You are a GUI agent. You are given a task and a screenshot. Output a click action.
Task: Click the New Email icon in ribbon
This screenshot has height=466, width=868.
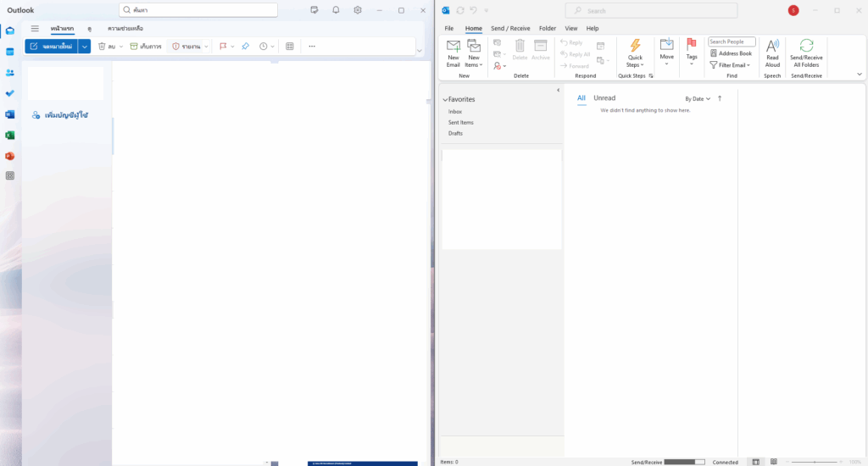[x=453, y=53]
